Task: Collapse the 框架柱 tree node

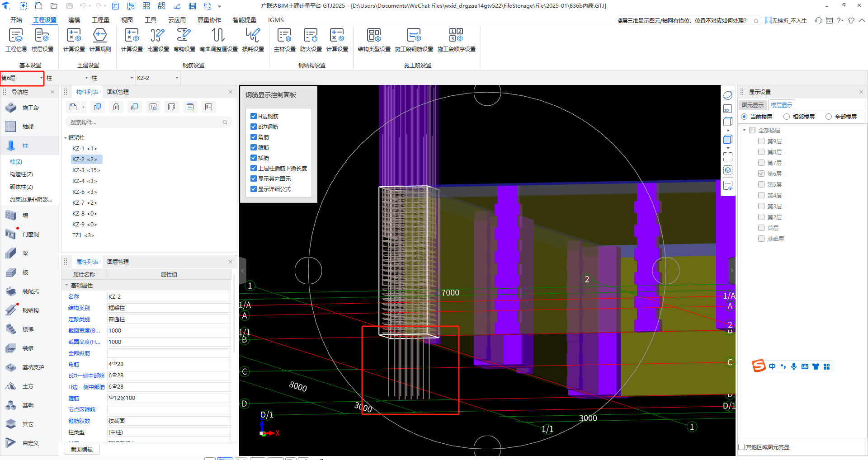Action: coord(66,138)
